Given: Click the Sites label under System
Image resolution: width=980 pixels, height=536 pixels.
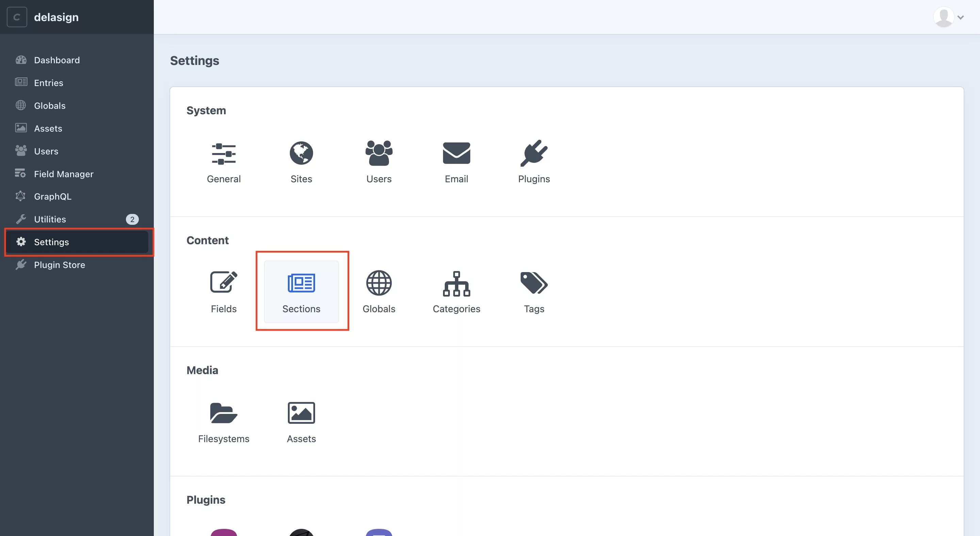Looking at the screenshot, I should point(301,179).
